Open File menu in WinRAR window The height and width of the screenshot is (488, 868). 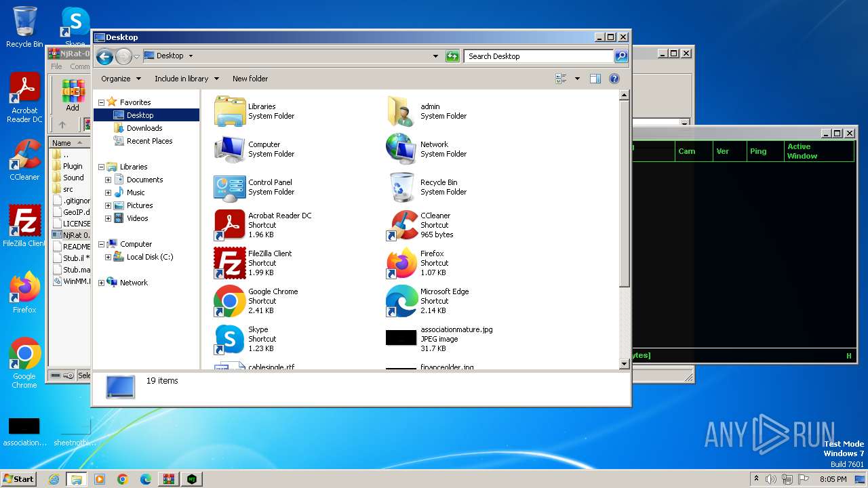(x=56, y=66)
